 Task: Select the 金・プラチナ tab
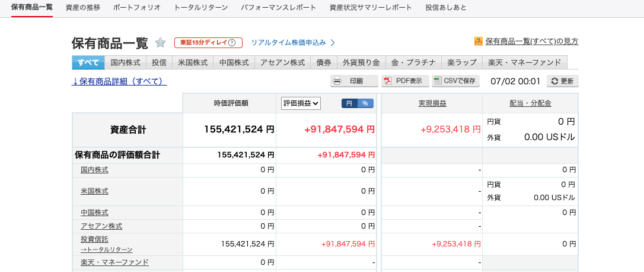[413, 62]
